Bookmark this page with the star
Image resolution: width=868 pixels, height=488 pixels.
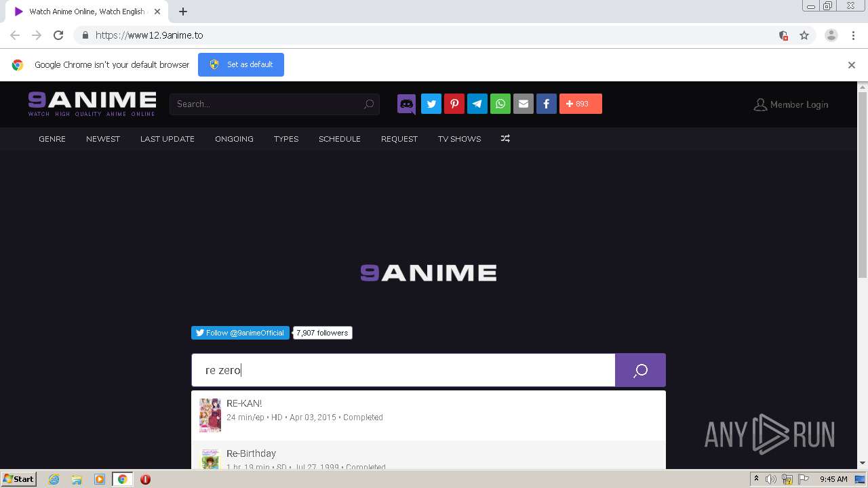pos(804,35)
